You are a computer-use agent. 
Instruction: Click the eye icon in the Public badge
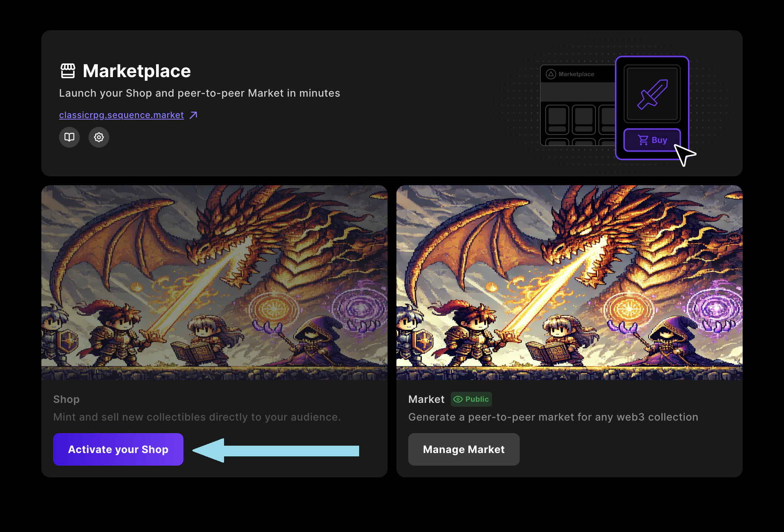pos(458,399)
